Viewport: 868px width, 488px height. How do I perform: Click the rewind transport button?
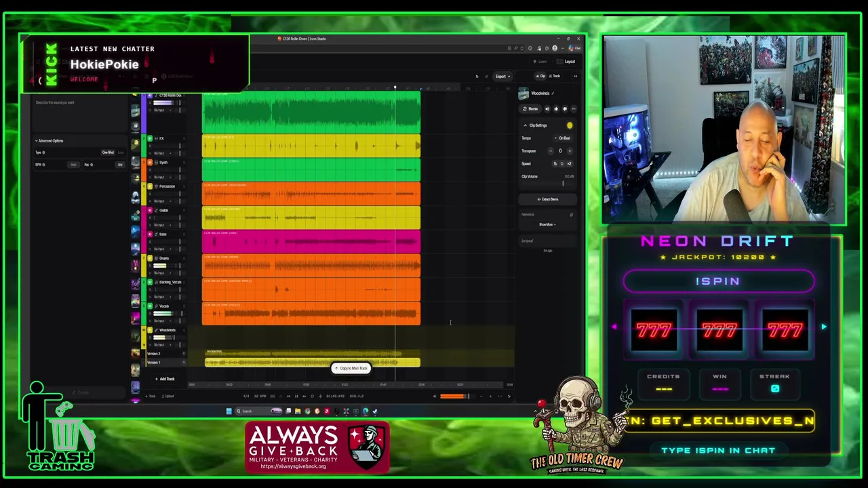288,396
